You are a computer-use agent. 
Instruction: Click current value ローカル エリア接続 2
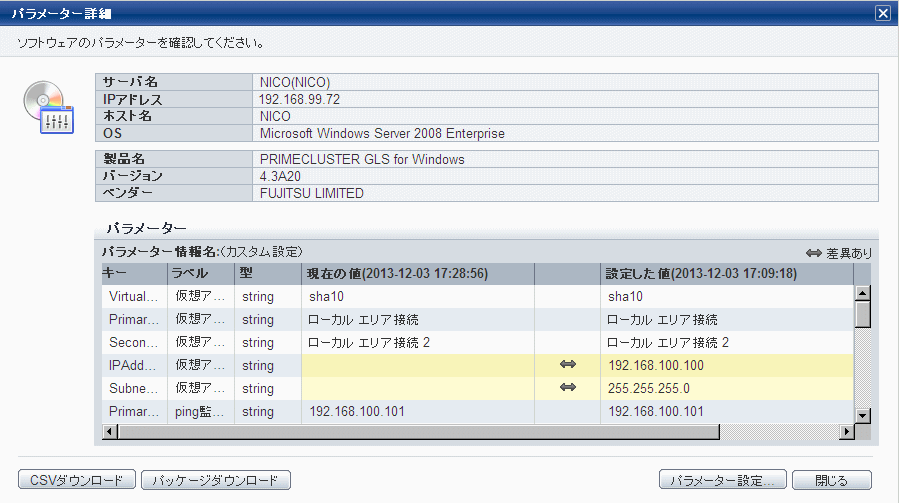[369, 342]
